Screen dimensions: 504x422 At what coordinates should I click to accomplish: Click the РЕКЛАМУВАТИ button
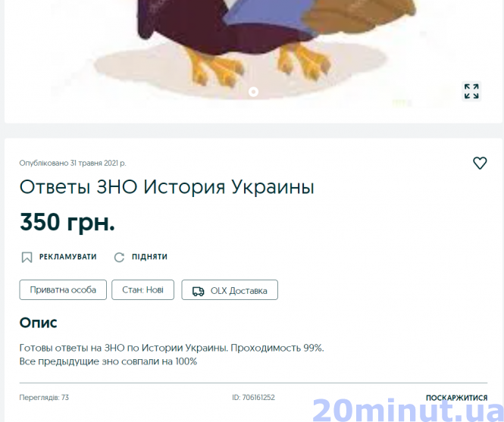click(59, 257)
